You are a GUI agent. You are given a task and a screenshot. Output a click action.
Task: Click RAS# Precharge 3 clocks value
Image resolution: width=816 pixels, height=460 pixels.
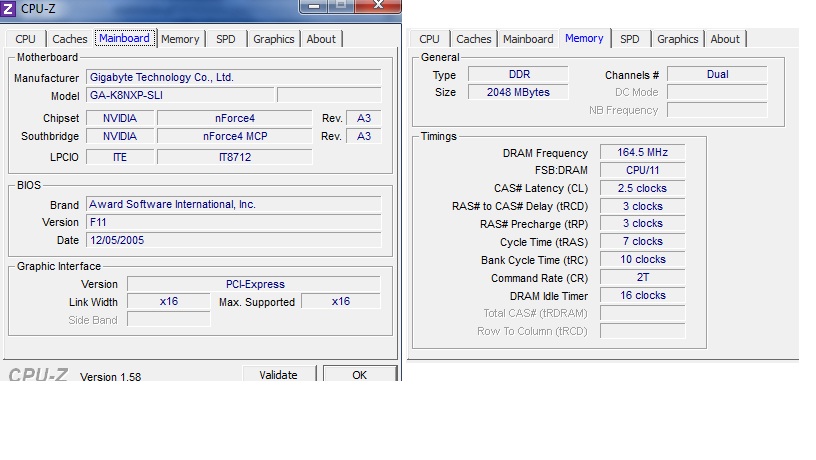coord(643,224)
